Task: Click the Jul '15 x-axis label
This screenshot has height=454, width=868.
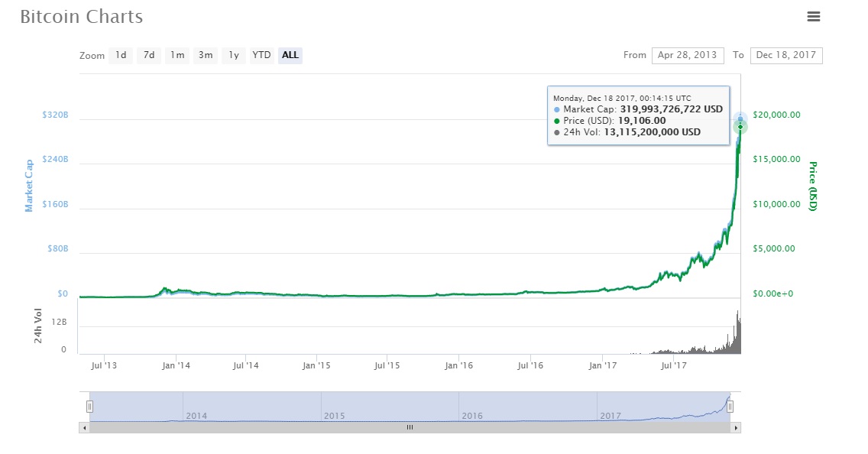Action: point(387,365)
